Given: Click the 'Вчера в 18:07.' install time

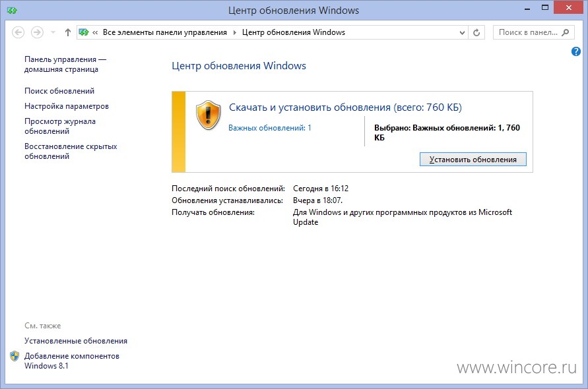Looking at the screenshot, I should coord(317,200).
